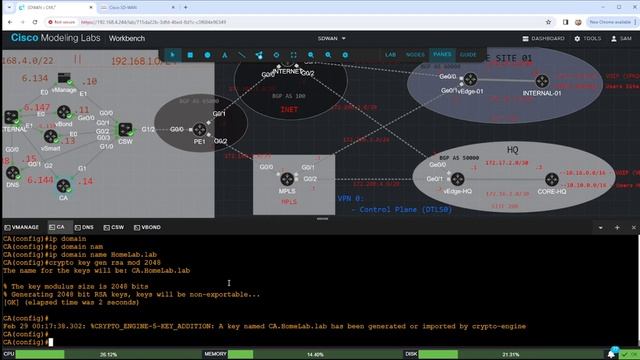Select the INTERNAL-01 node

(542, 81)
